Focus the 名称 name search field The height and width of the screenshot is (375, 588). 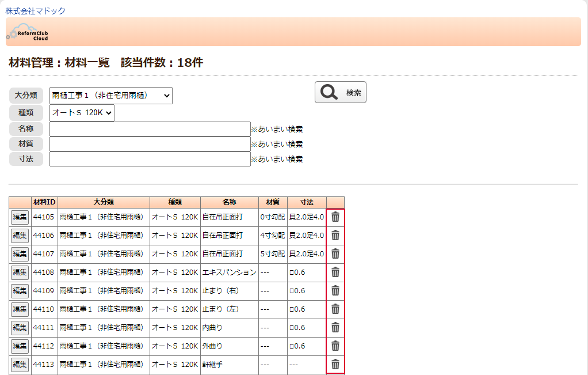[150, 129]
